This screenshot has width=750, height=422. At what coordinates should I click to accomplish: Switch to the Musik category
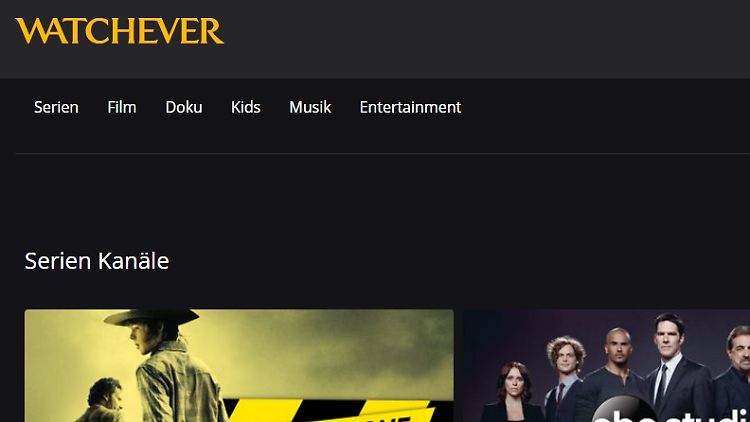[310, 107]
